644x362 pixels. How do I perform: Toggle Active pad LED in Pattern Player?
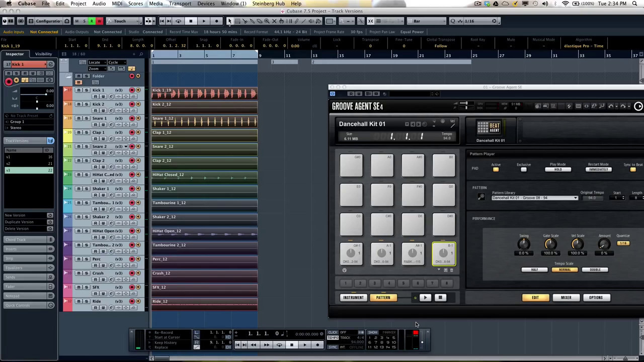(496, 169)
